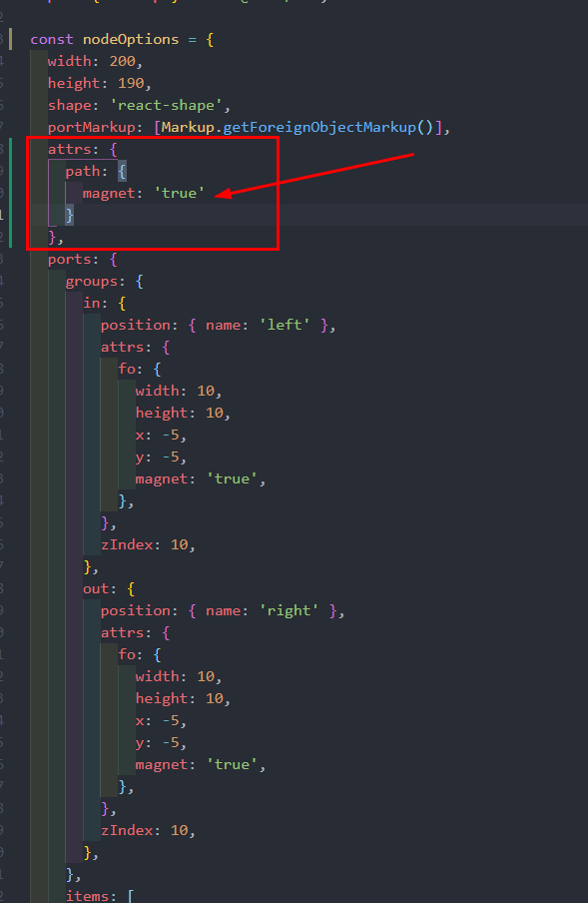Image resolution: width=588 pixels, height=903 pixels.
Task: Click 'position' key on the 'left' line
Action: click(x=136, y=325)
